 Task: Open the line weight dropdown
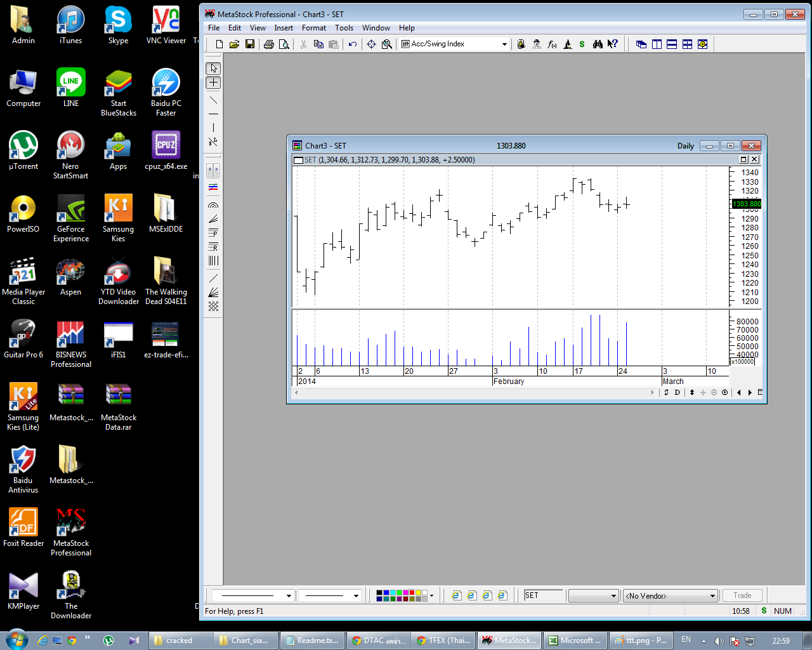356,595
